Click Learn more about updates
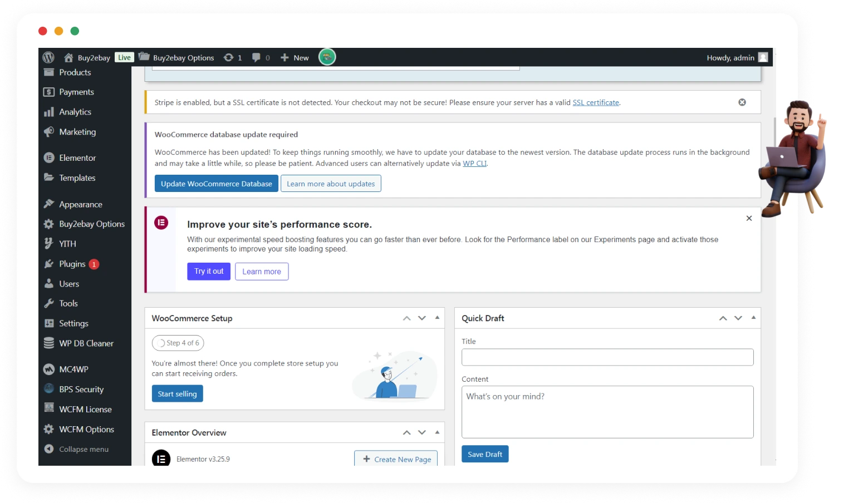This screenshot has width=868, height=503. tap(331, 184)
